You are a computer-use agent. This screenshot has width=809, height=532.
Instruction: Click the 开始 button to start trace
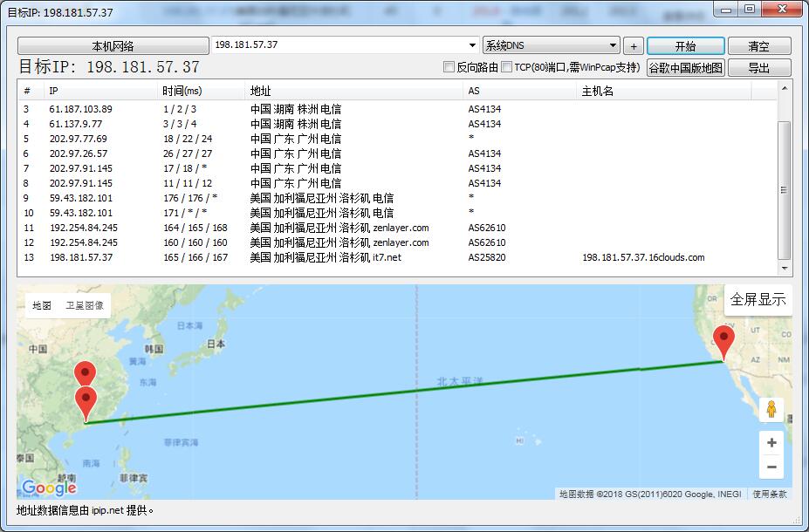pos(685,46)
